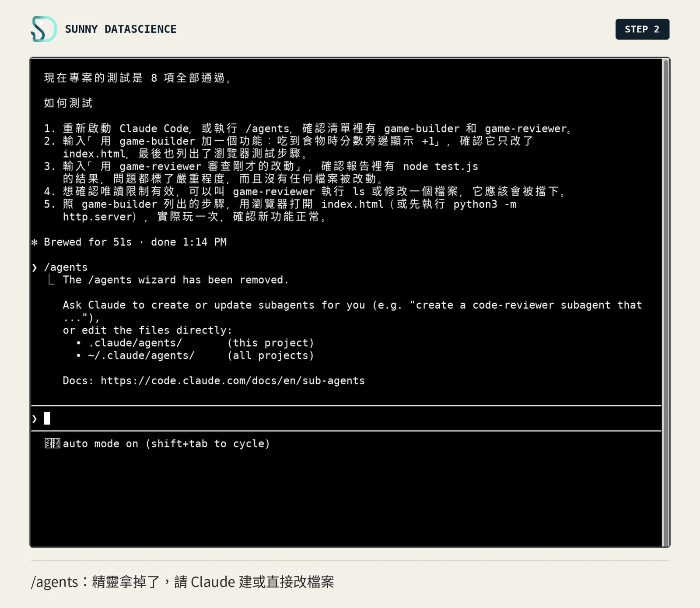This screenshot has width=700, height=608.
Task: Click the 'Brewed for 51s' status line
Action: click(135, 242)
